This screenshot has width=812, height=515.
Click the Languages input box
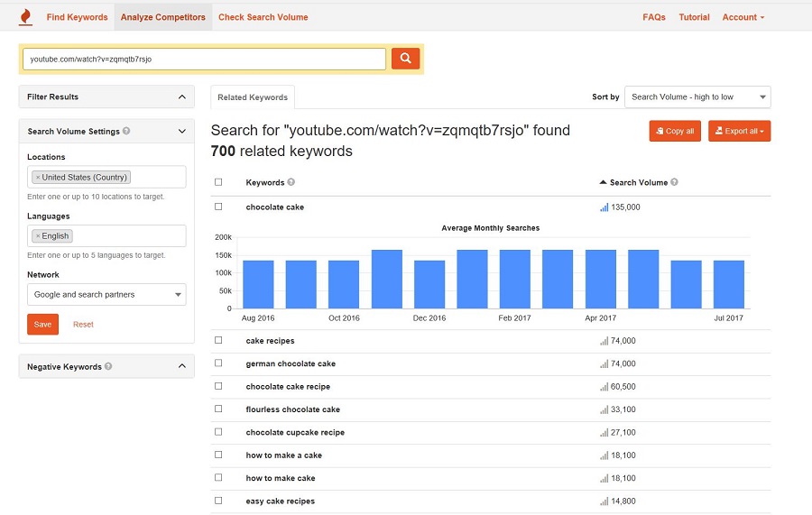pos(106,236)
